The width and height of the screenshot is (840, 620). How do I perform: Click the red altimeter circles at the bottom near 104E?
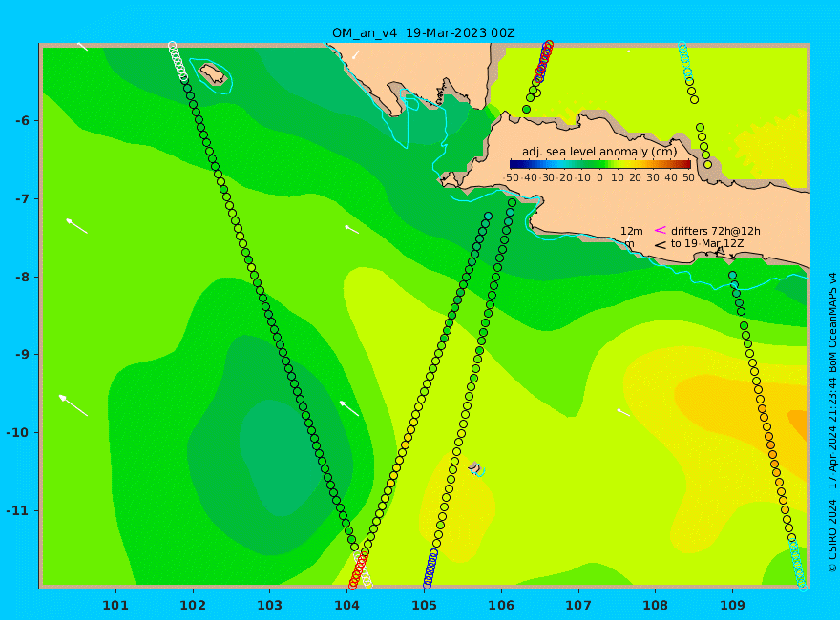point(358,570)
